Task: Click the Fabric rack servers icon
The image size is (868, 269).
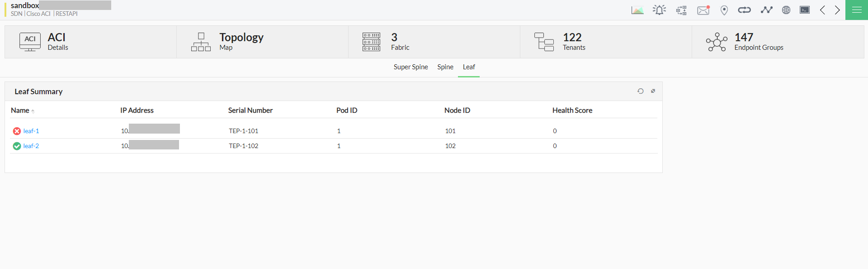Action: click(x=371, y=42)
